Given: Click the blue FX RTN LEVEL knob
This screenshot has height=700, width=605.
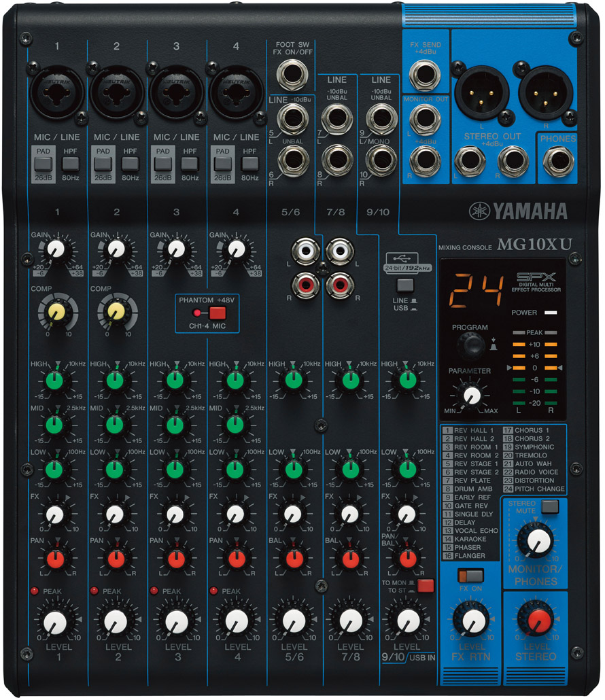Looking at the screenshot, I should [471, 618].
